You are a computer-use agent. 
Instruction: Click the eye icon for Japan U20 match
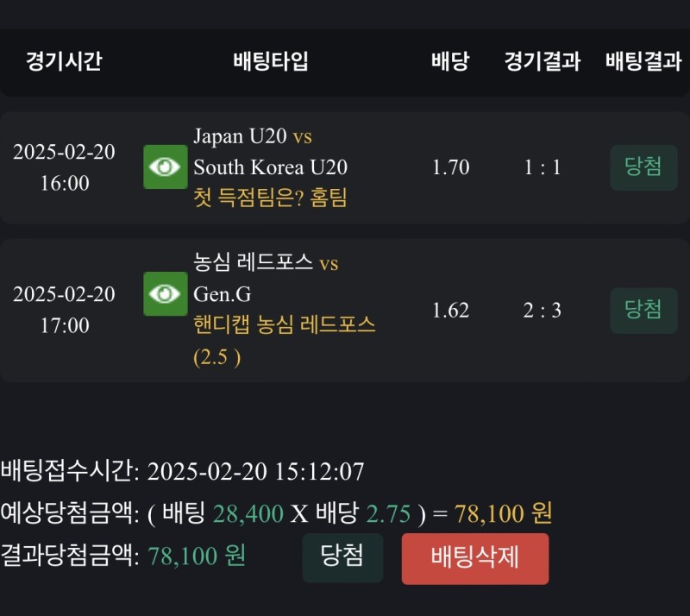pyautogui.click(x=165, y=167)
